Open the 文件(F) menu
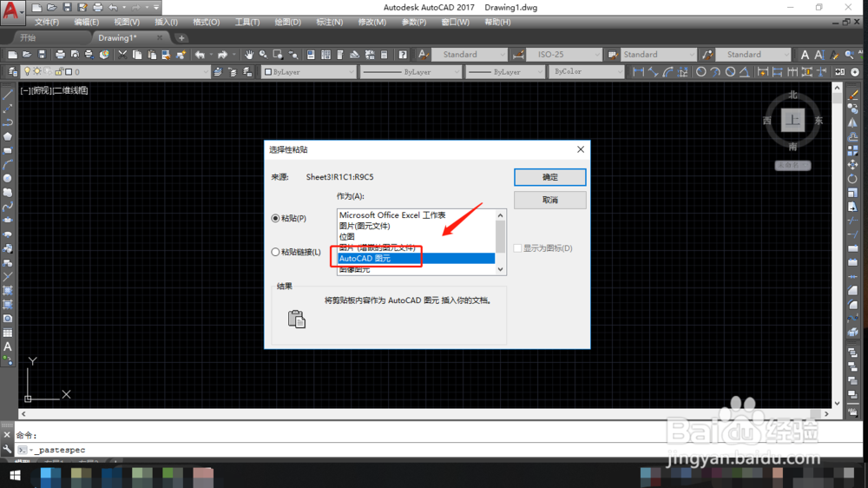868x488 pixels. click(47, 23)
